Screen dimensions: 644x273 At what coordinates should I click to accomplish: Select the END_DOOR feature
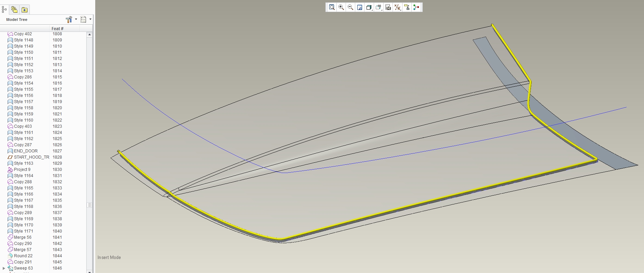26,151
